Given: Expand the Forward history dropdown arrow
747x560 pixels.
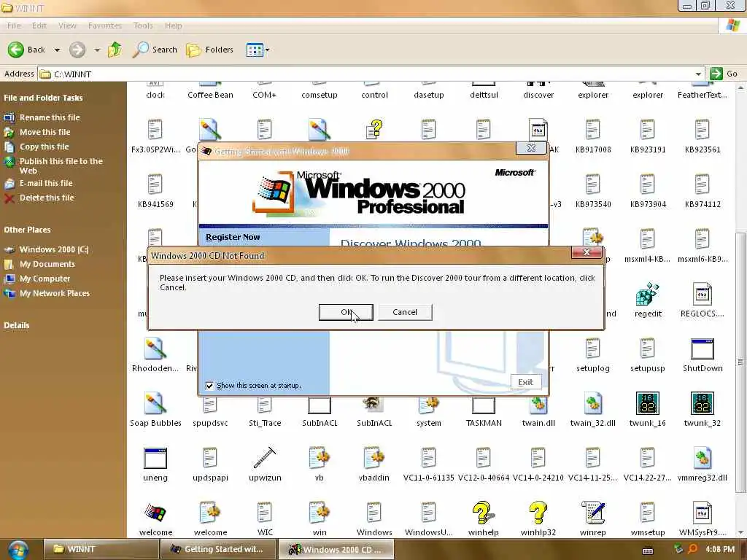Looking at the screenshot, I should click(x=97, y=50).
